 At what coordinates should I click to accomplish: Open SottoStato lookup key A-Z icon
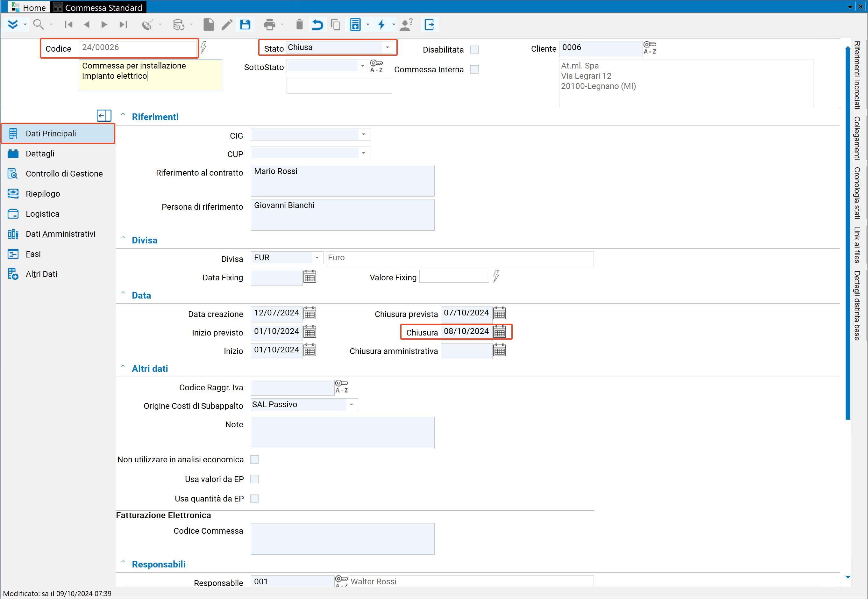[x=376, y=66]
